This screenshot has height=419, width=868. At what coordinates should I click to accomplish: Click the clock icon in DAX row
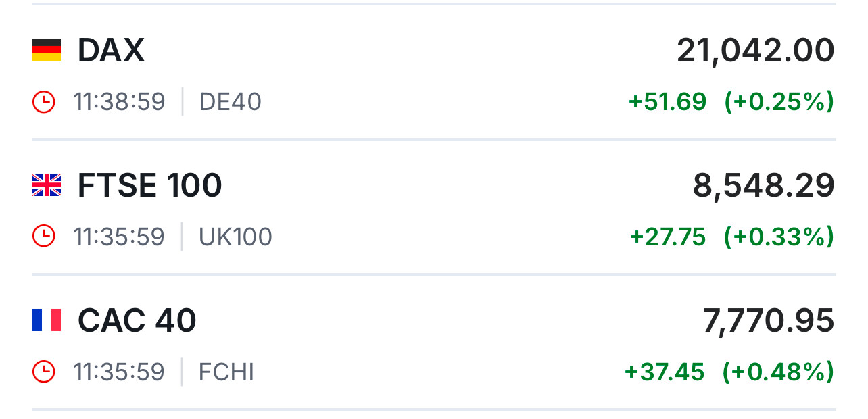pos(44,102)
